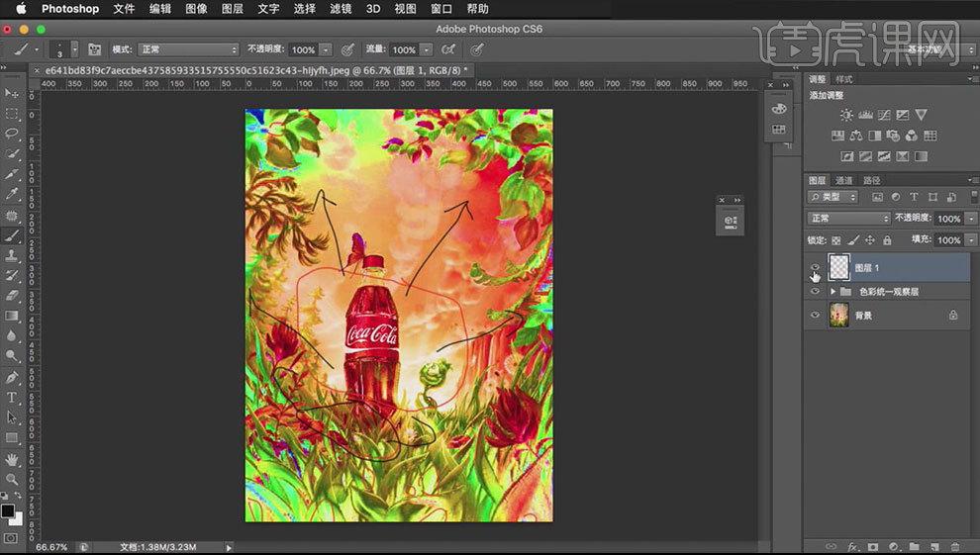The width and height of the screenshot is (980, 555).
Task: Click the trash icon to delete the layer
Action: (954, 547)
